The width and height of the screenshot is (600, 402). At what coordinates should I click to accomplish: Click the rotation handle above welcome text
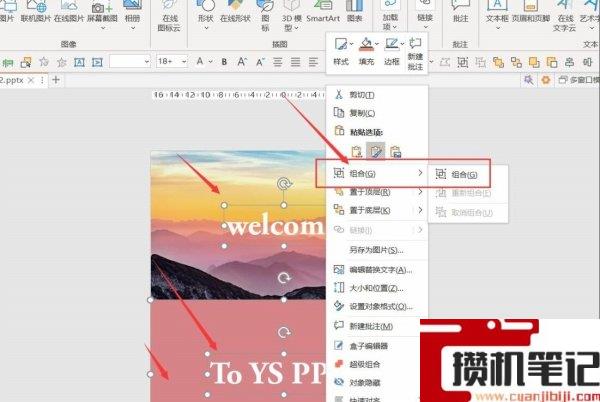(284, 184)
